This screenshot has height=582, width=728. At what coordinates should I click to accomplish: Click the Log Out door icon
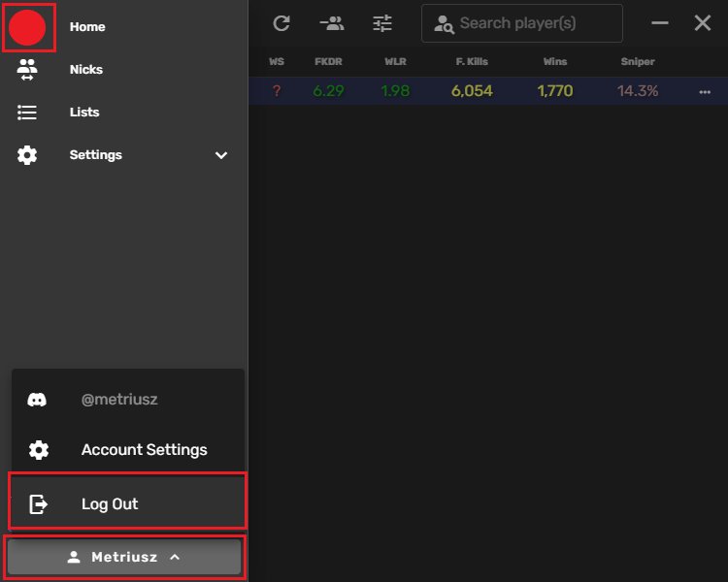(39, 504)
